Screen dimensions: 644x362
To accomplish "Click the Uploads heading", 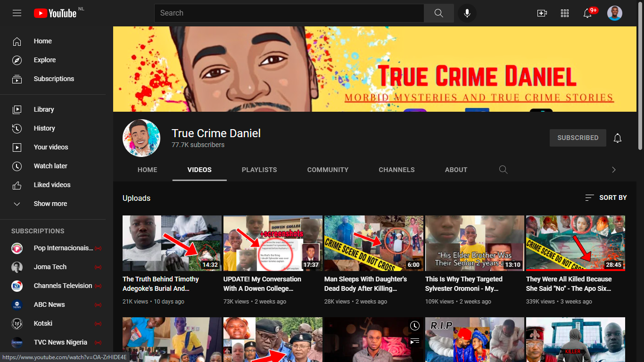I will coord(137,198).
